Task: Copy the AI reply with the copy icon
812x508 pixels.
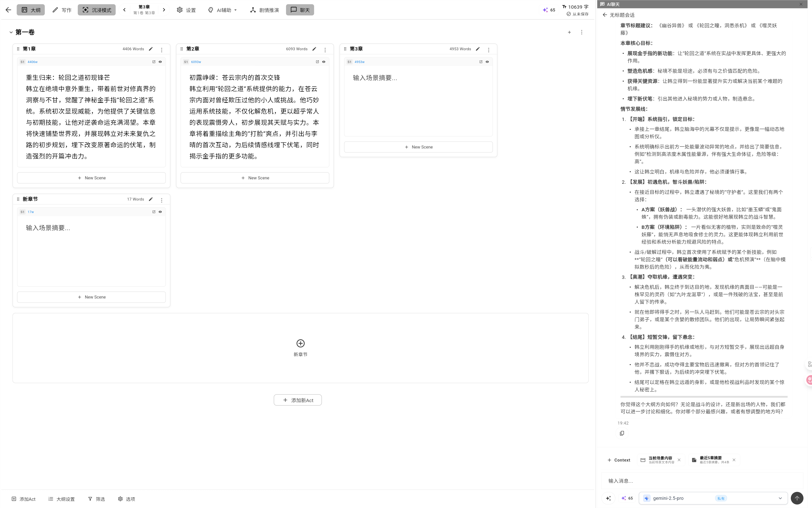Action: point(622,433)
